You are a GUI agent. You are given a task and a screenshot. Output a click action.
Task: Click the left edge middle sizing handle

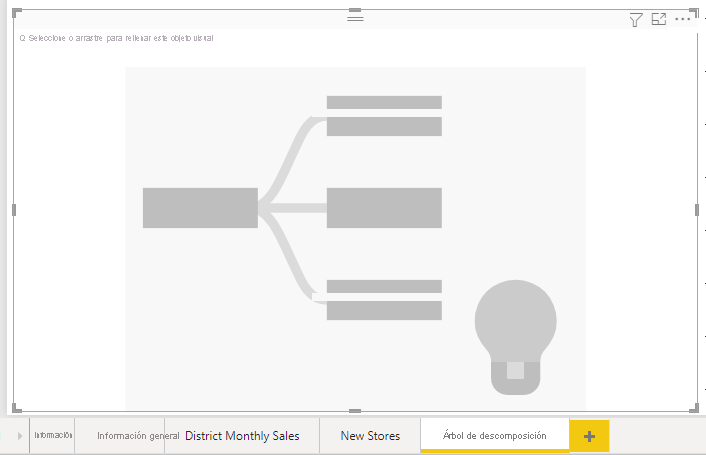click(14, 210)
